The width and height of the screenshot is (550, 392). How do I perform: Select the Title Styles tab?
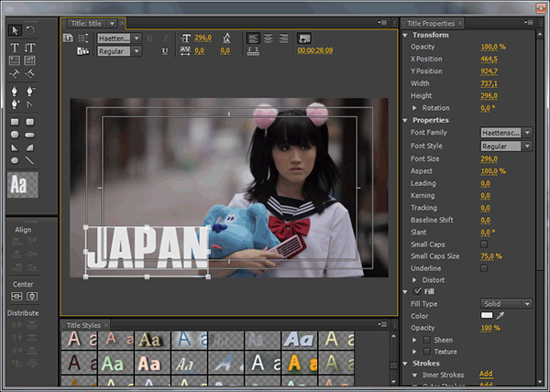(x=83, y=325)
